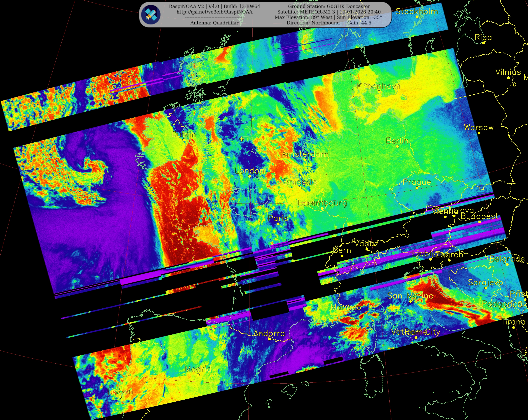Image resolution: width=528 pixels, height=420 pixels.
Task: Click the yellow crosshair ground station marker
Action: pyautogui.click(x=242, y=139)
